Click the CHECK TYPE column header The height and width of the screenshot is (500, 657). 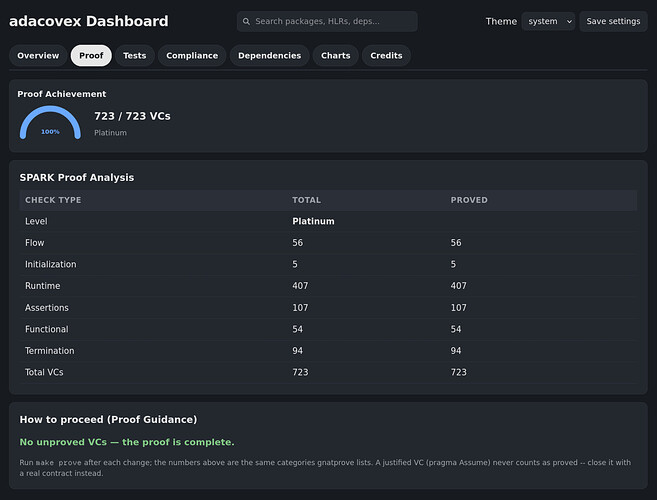[x=53, y=200]
